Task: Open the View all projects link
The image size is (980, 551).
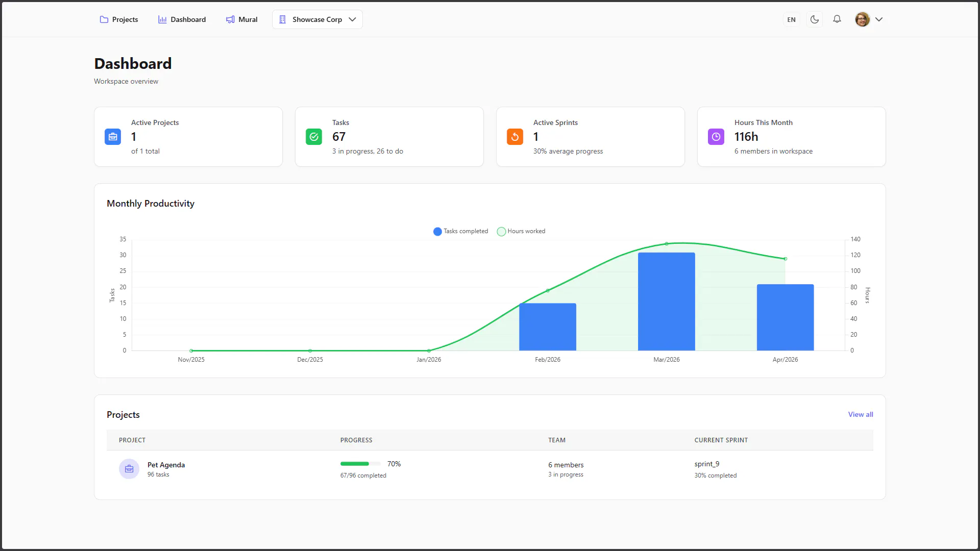Action: 861,414
